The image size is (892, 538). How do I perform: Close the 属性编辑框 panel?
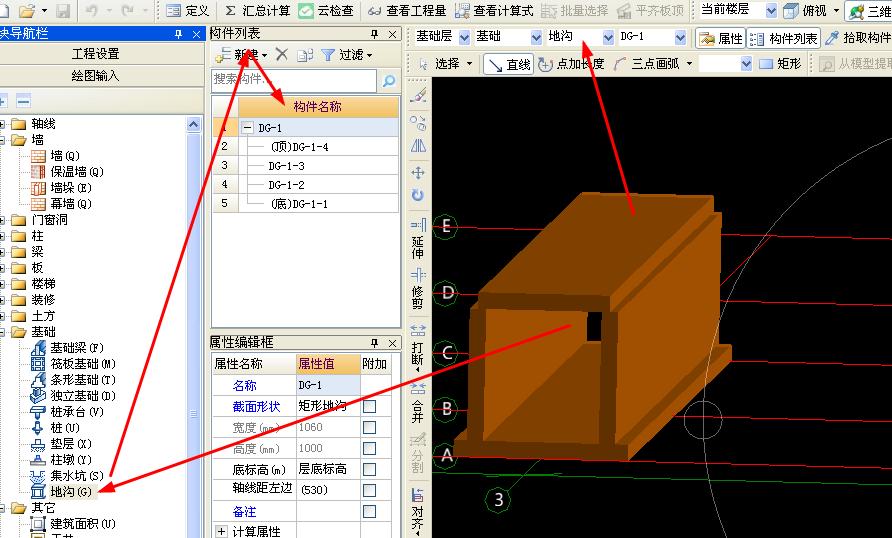pyautogui.click(x=393, y=343)
